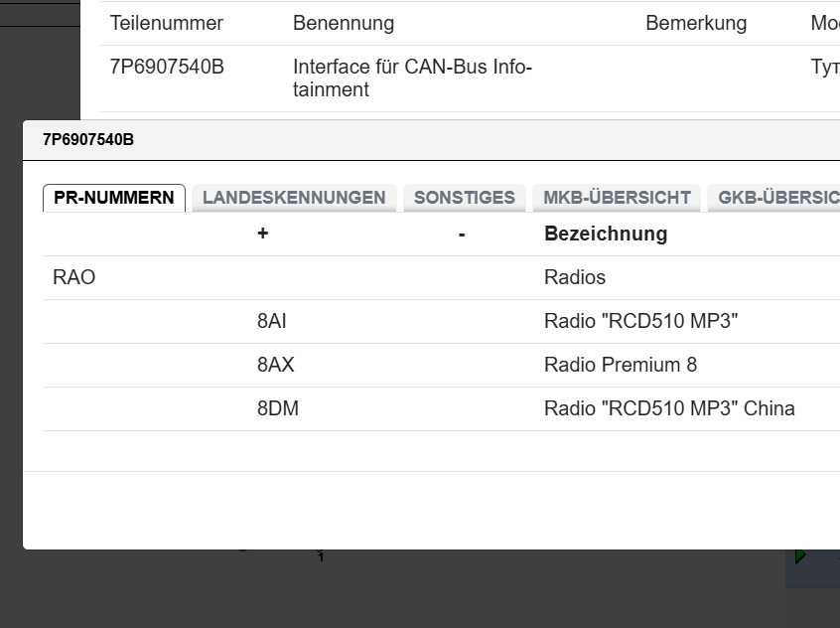Click the Interface für CAN-Bus Infotainment text
Screen dimensions: 840x628
pos(412,78)
